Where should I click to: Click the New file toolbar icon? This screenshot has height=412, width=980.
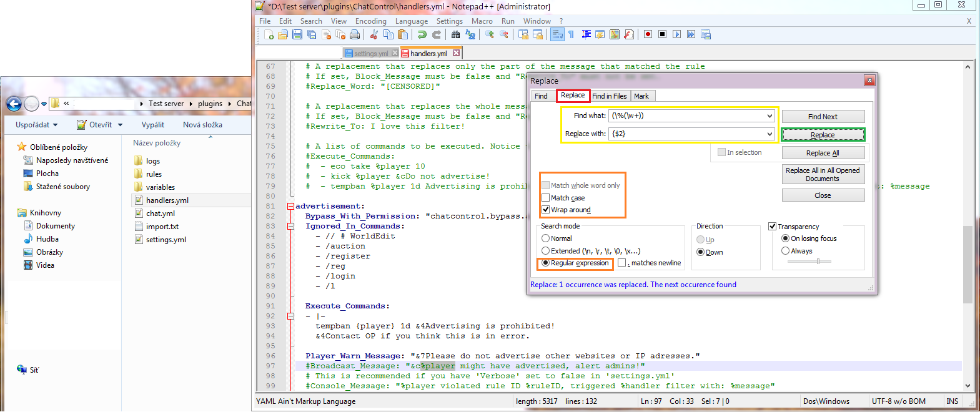pyautogui.click(x=269, y=35)
